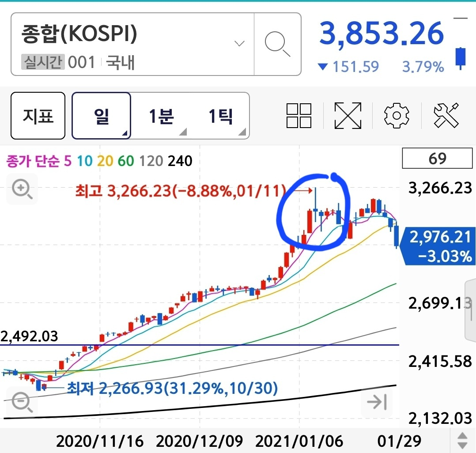The height and width of the screenshot is (453, 476).
Task: Select the 20-day moving average label
Action: coord(105,161)
